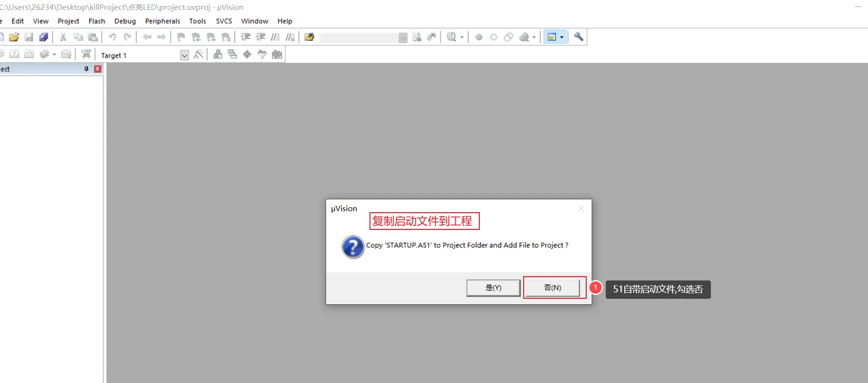Image resolution: width=868 pixels, height=383 pixels.
Task: Open the Manage Multi-Project Workspace icon
Action: pyautogui.click(x=233, y=54)
